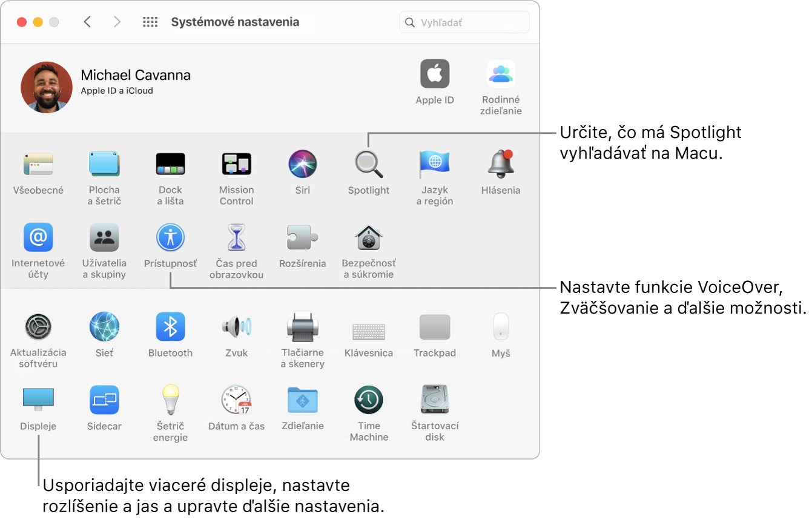Open Aktualizácia softvéru gear icon
This screenshot has width=812, height=520.
tap(38, 327)
